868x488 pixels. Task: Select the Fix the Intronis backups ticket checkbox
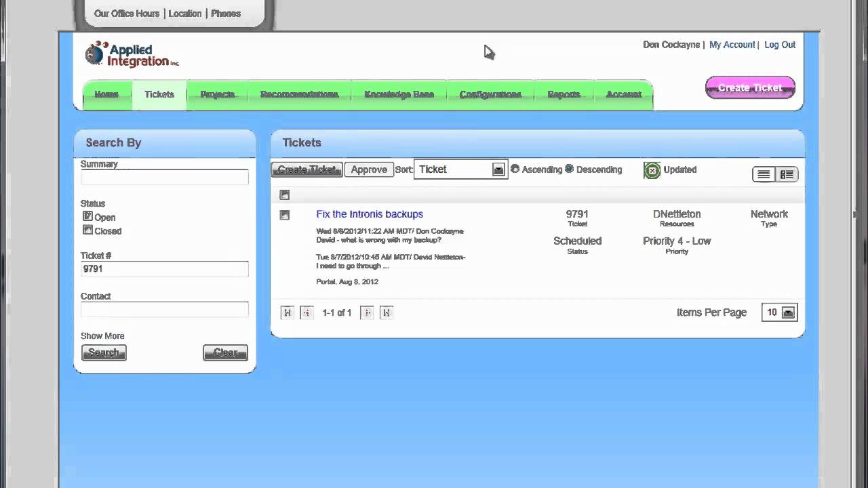click(285, 215)
